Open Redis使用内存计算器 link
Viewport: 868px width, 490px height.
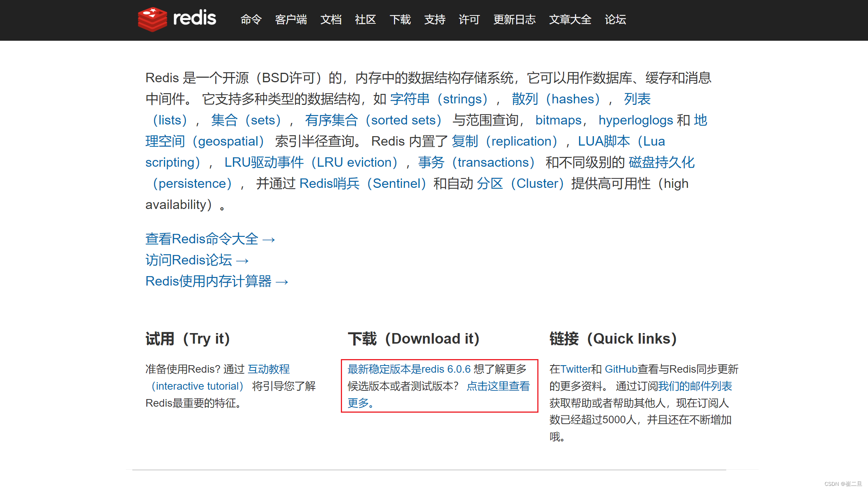[217, 281]
